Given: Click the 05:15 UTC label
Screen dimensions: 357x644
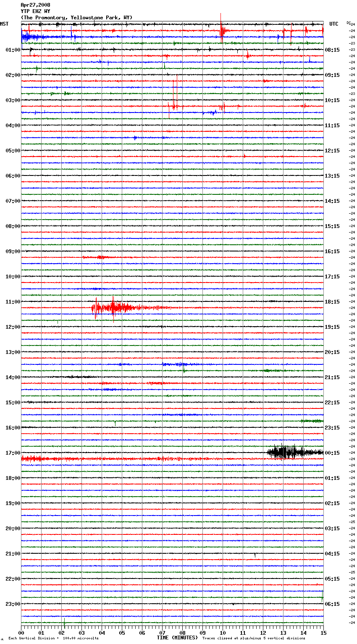Looking at the screenshot, I should click(x=332, y=579).
